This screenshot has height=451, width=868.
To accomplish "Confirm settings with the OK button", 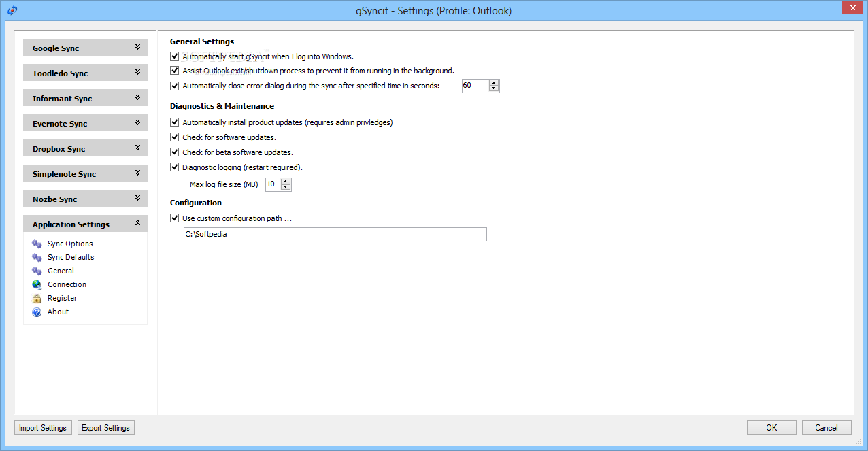I will point(771,428).
